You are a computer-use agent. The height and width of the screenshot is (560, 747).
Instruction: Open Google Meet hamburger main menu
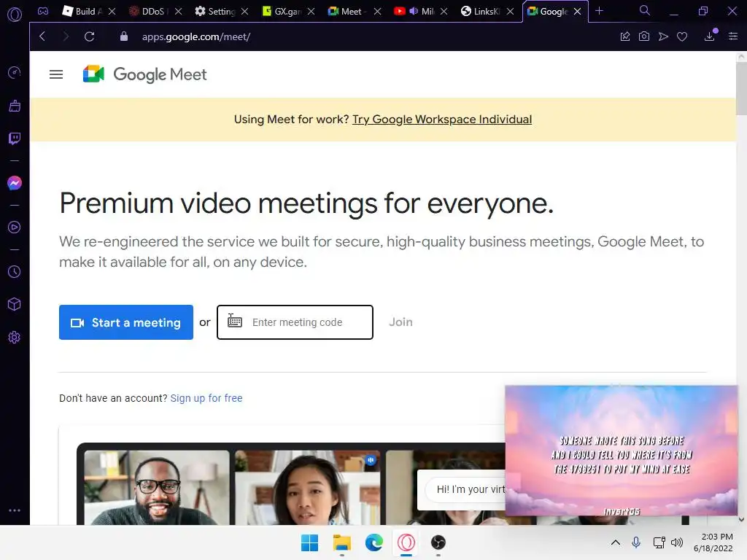click(x=56, y=74)
